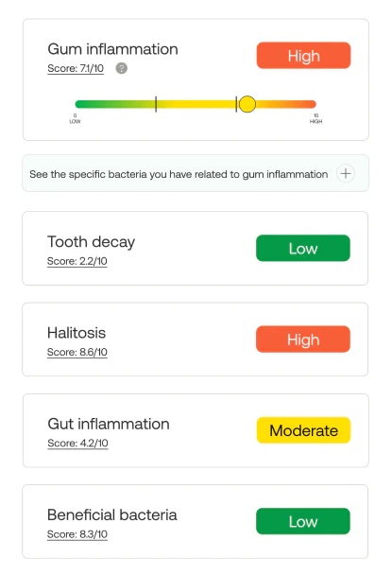Select the Halitosis card title
392x575 pixels.
click(77, 333)
